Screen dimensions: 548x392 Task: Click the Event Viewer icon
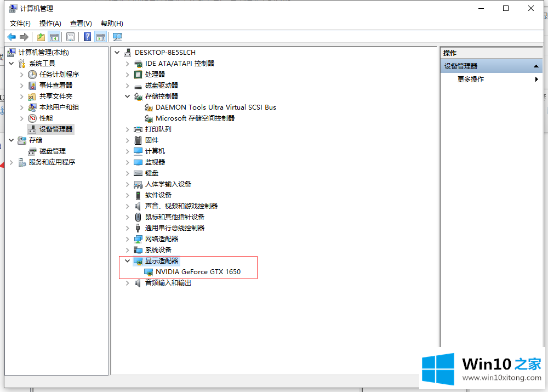pyautogui.click(x=32, y=86)
